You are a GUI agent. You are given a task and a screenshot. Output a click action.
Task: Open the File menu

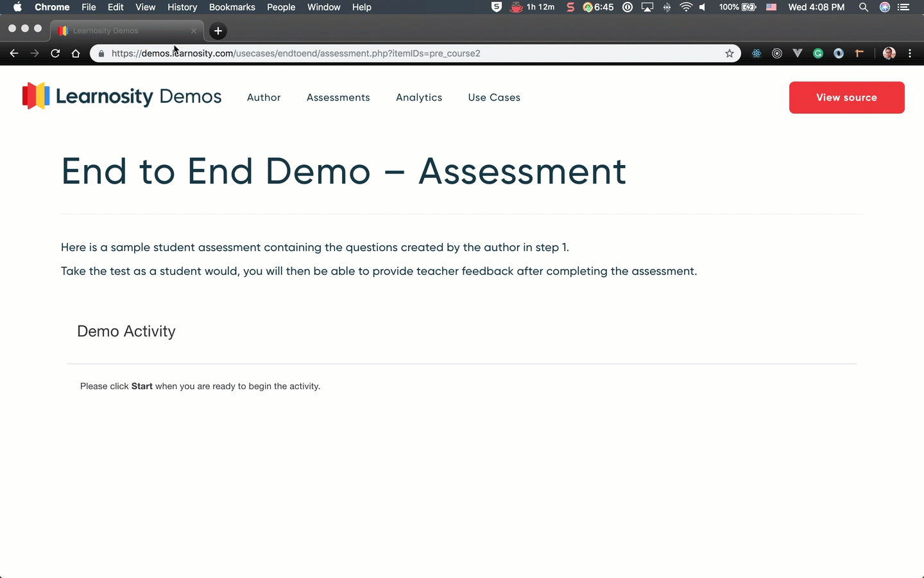tap(89, 7)
